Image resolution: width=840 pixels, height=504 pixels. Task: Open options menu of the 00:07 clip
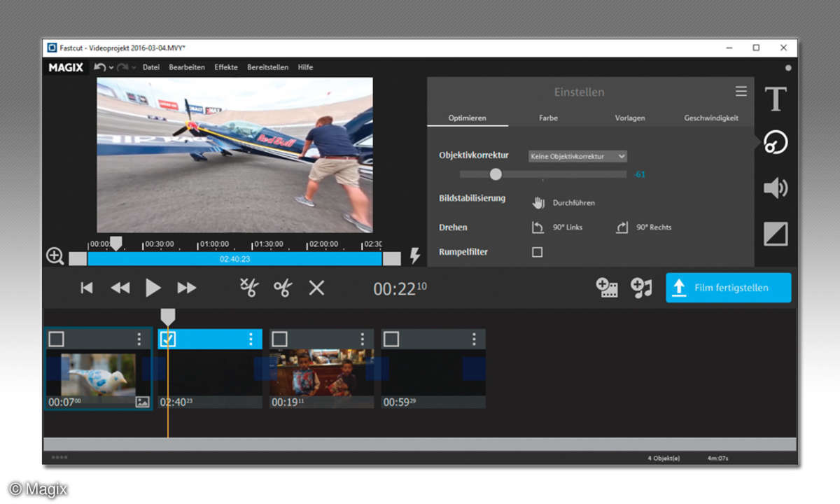point(139,339)
